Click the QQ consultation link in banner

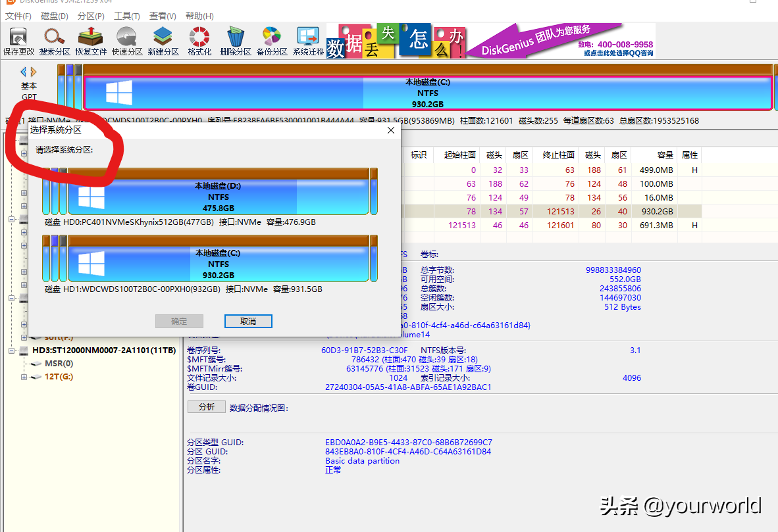click(x=618, y=53)
